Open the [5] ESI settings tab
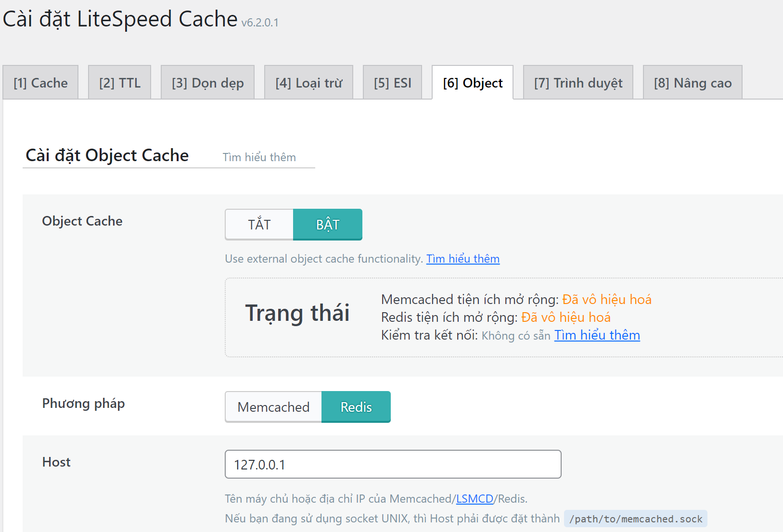783x532 pixels. click(392, 83)
